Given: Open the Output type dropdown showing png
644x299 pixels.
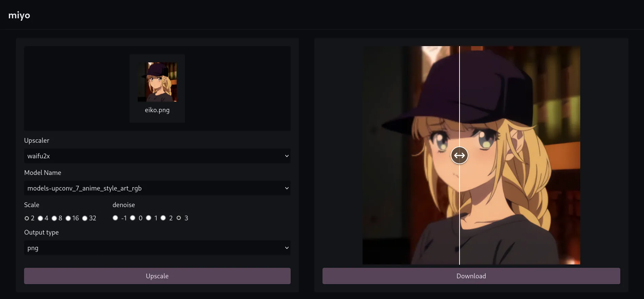Looking at the screenshot, I should coord(157,248).
